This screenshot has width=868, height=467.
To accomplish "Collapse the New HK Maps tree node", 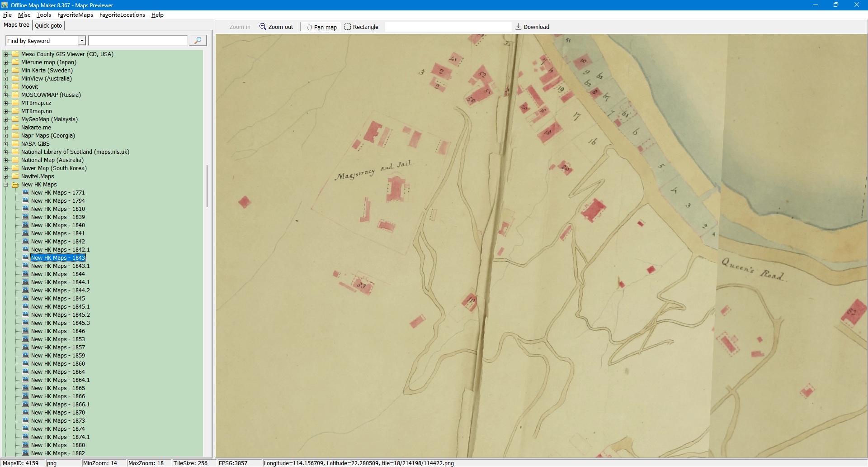I will pos(6,185).
